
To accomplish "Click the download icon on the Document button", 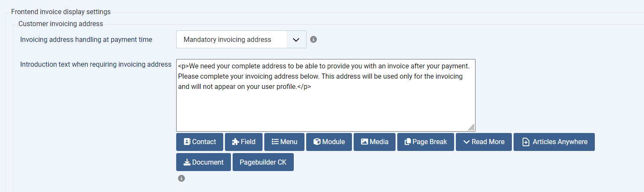I will (187, 162).
